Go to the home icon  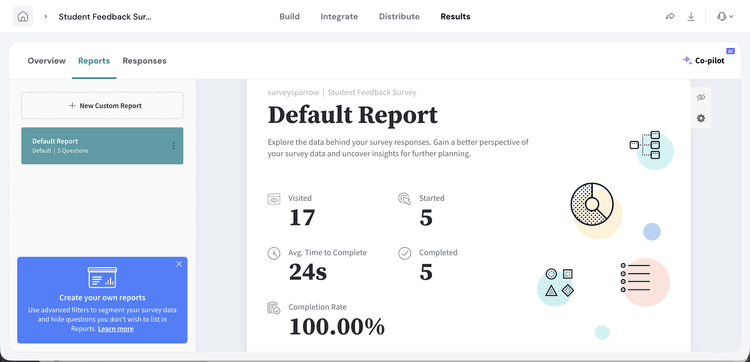tap(22, 17)
